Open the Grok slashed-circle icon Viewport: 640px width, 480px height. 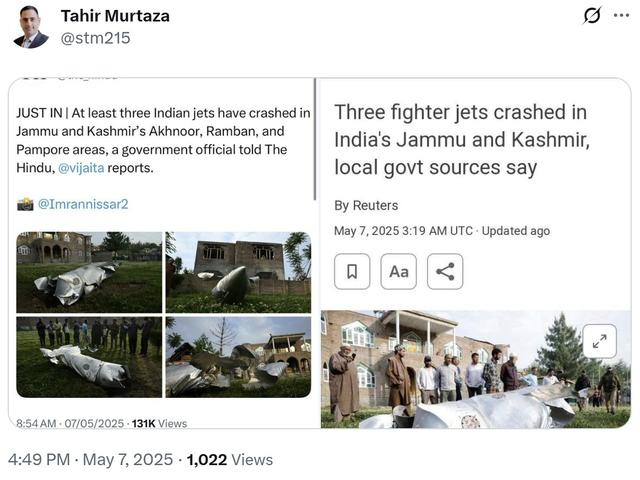point(592,15)
